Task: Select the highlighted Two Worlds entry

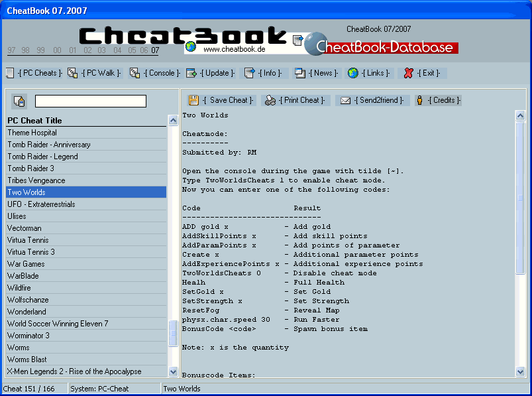Action: click(87, 192)
